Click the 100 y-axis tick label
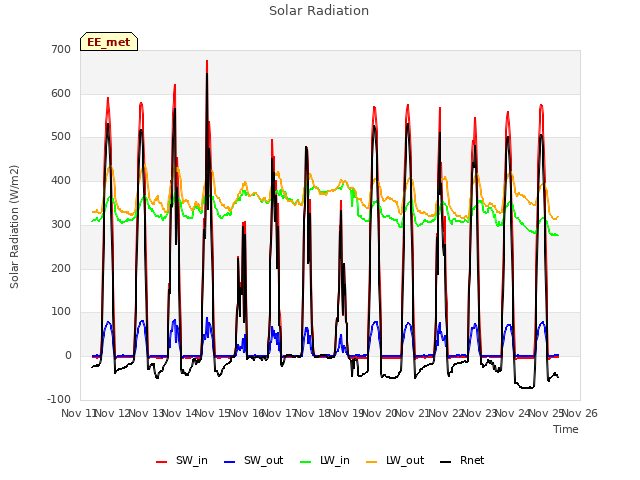The width and height of the screenshot is (640, 480). [x=61, y=312]
